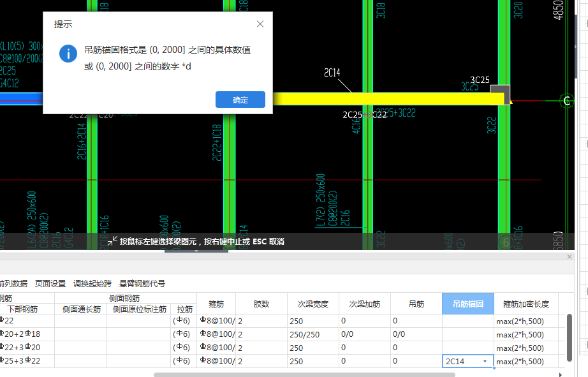Screen dimensions: 588x377
Task: Click the 箍筋 ⌀8@100/ cell in the 25+3⌀22 row
Action: (x=216, y=361)
